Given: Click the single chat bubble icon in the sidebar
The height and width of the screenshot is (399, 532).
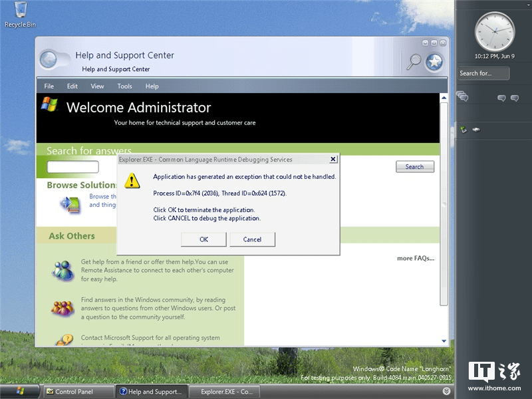Looking at the screenshot, I should point(501,98).
